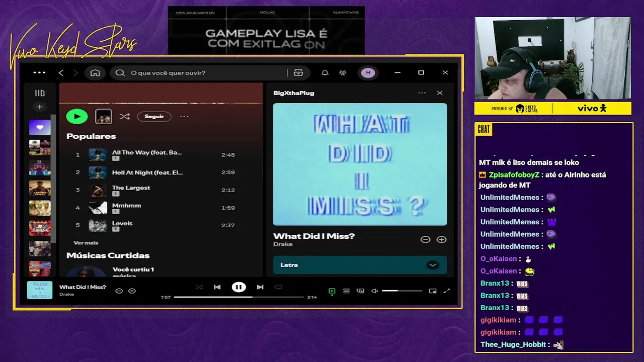Viewport: 644px width, 362px height.
Task: Click the magnifying glass search icon
Action: click(120, 73)
